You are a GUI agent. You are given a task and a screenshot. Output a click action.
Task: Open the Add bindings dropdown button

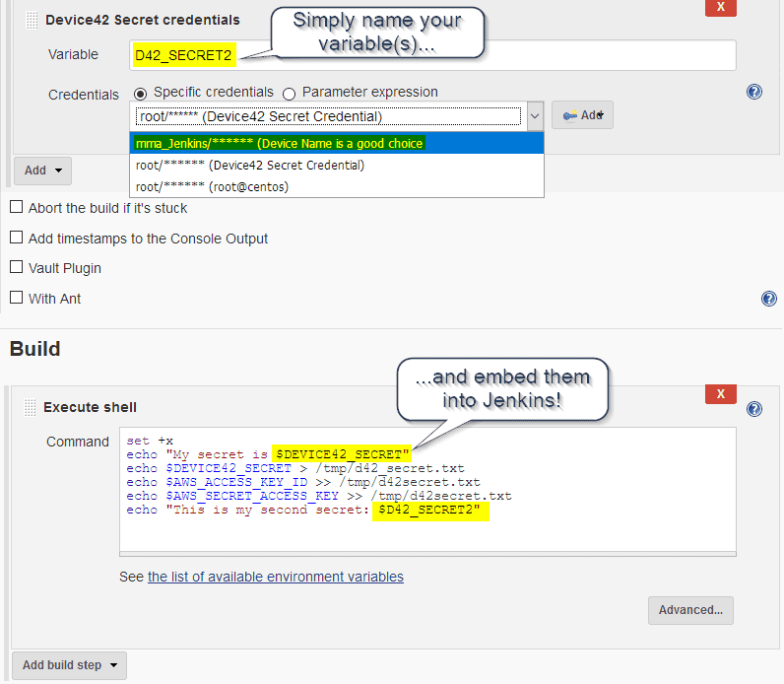pyautogui.click(x=43, y=171)
